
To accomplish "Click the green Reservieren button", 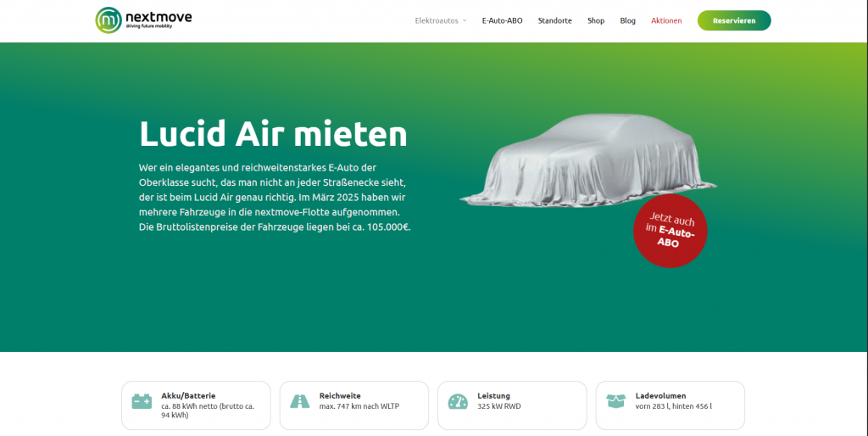I will [x=734, y=20].
